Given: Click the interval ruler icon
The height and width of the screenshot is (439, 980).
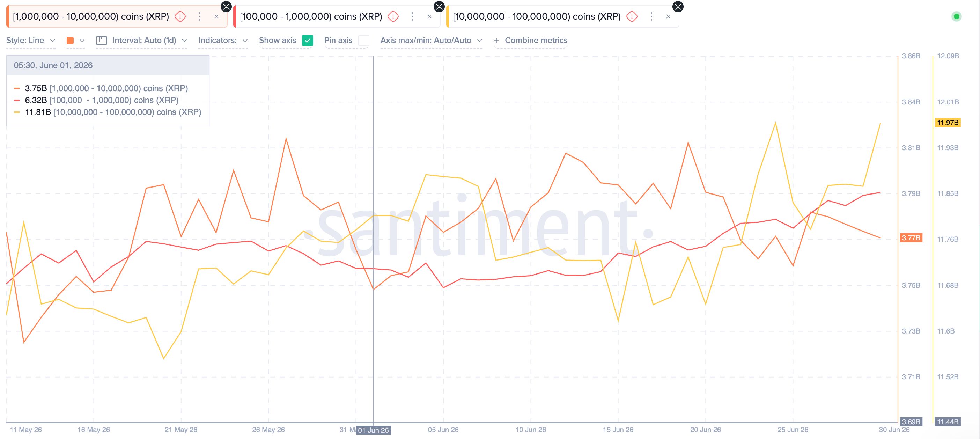Looking at the screenshot, I should coord(102,40).
